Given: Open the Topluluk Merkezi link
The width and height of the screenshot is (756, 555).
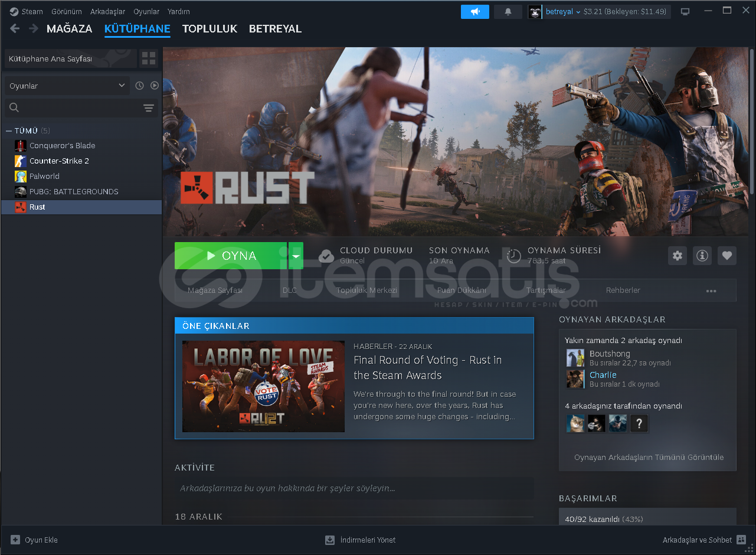Looking at the screenshot, I should 366,290.
